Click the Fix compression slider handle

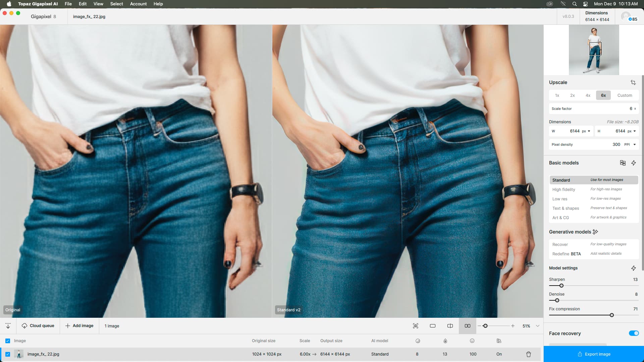611,315
